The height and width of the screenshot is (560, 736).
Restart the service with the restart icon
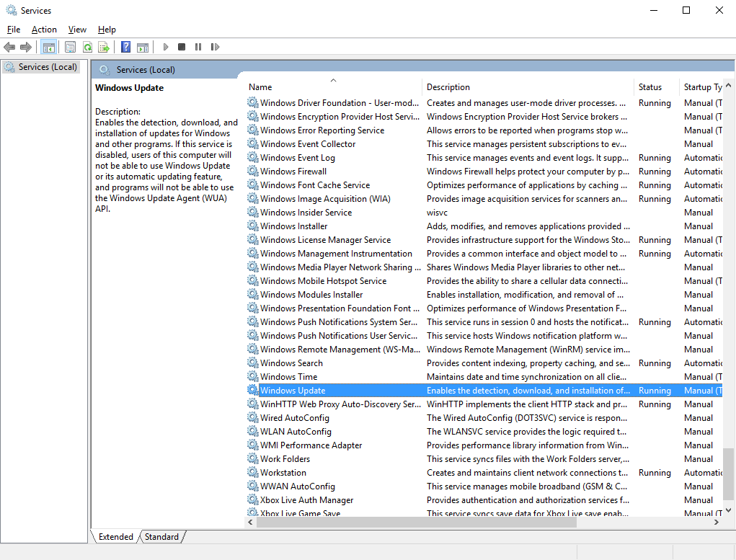point(215,47)
